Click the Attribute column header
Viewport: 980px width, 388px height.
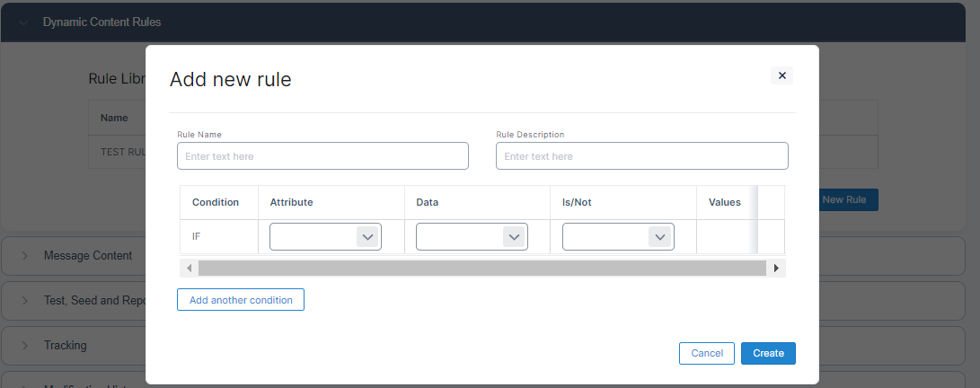(x=291, y=202)
